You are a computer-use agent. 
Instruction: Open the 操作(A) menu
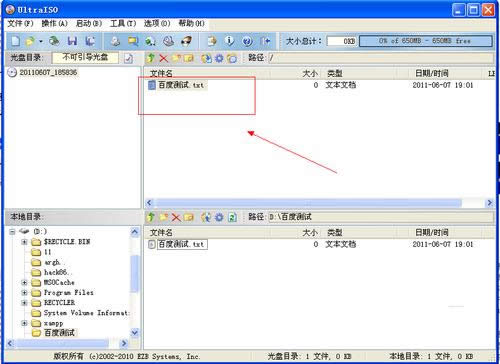[54, 23]
